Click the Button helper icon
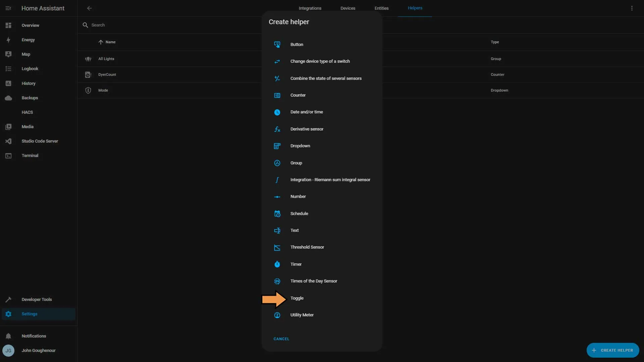This screenshot has width=644, height=362. click(x=277, y=45)
